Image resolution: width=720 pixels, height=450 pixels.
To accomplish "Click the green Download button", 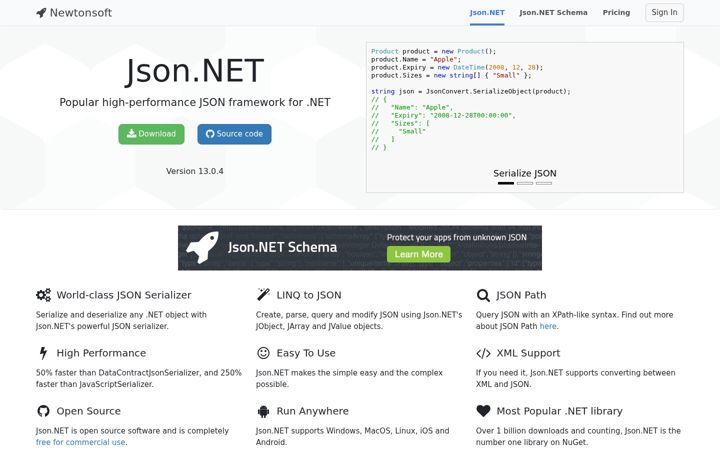I will click(x=152, y=134).
